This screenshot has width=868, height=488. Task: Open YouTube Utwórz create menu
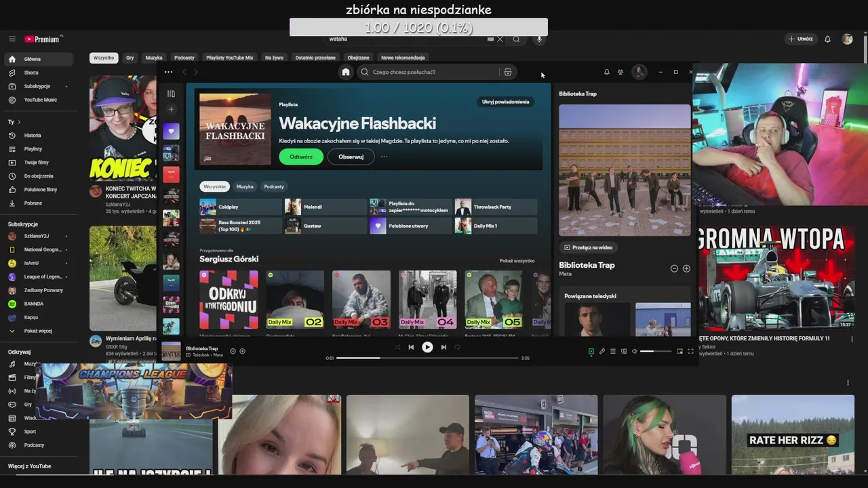[800, 39]
